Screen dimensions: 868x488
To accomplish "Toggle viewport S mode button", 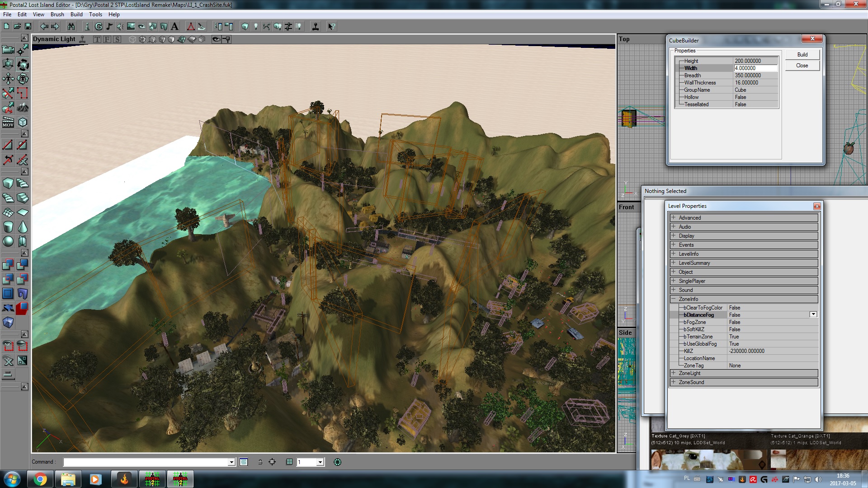I will pos(117,39).
